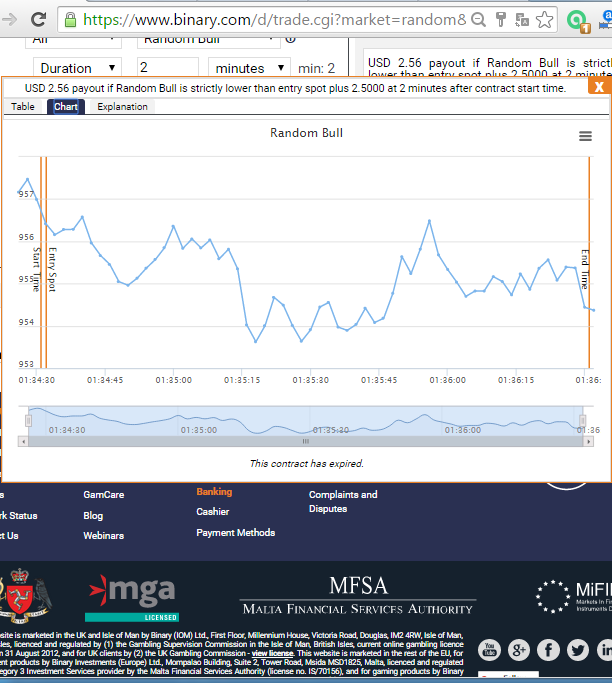Click the translate page icon
This screenshot has height=683, width=612.
coord(522,20)
